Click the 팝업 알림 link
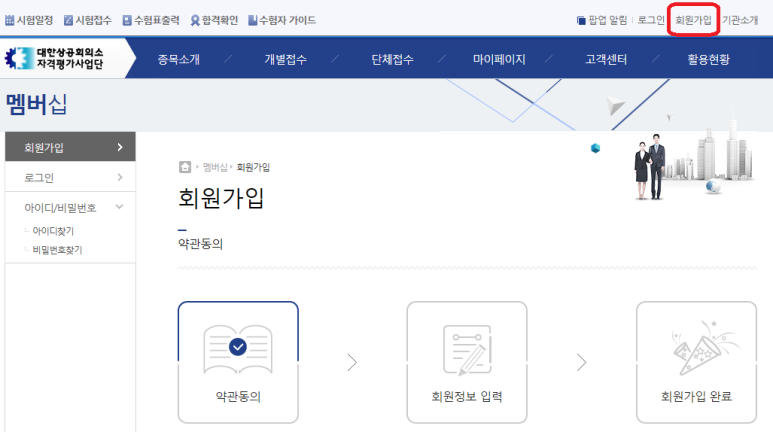The height and width of the screenshot is (432, 773). pos(607,20)
